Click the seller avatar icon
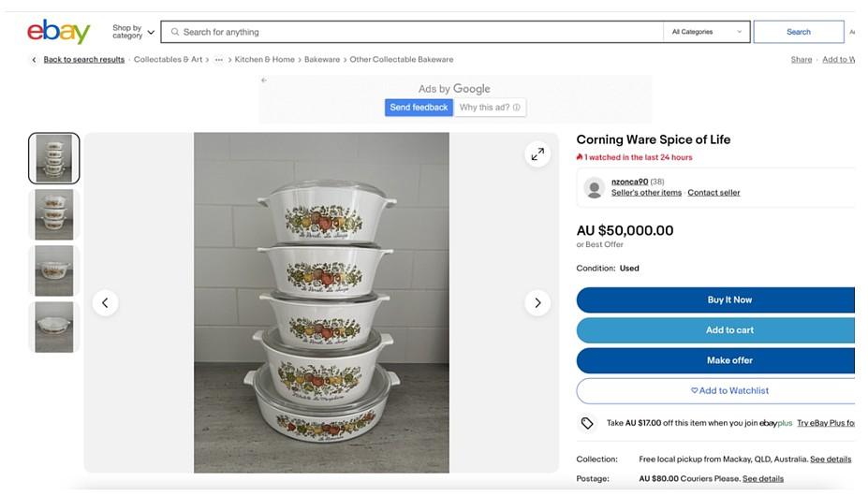The height and width of the screenshot is (496, 868). [x=594, y=187]
